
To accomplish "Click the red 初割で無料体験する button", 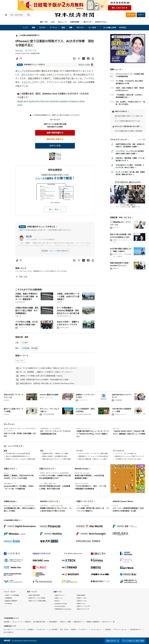I will (x=55, y=133).
